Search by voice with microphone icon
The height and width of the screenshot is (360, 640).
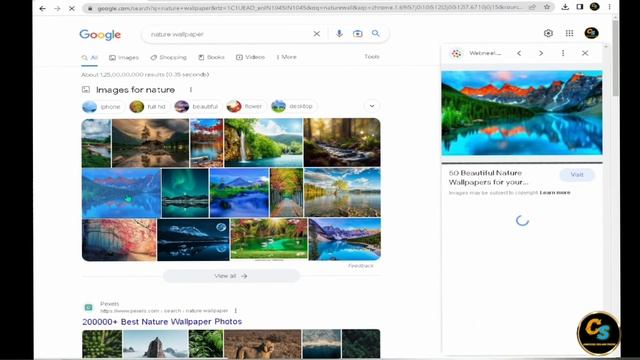tap(339, 33)
